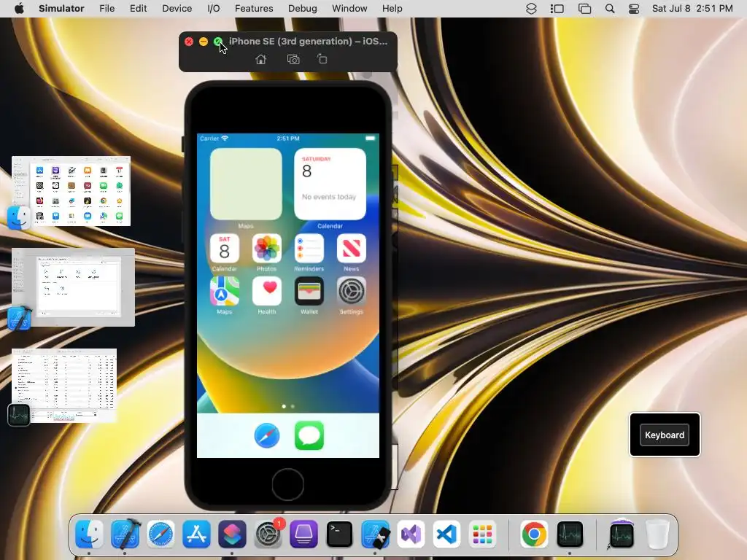Switch to the Activity Monitor window thumbnail

[x=64, y=386]
